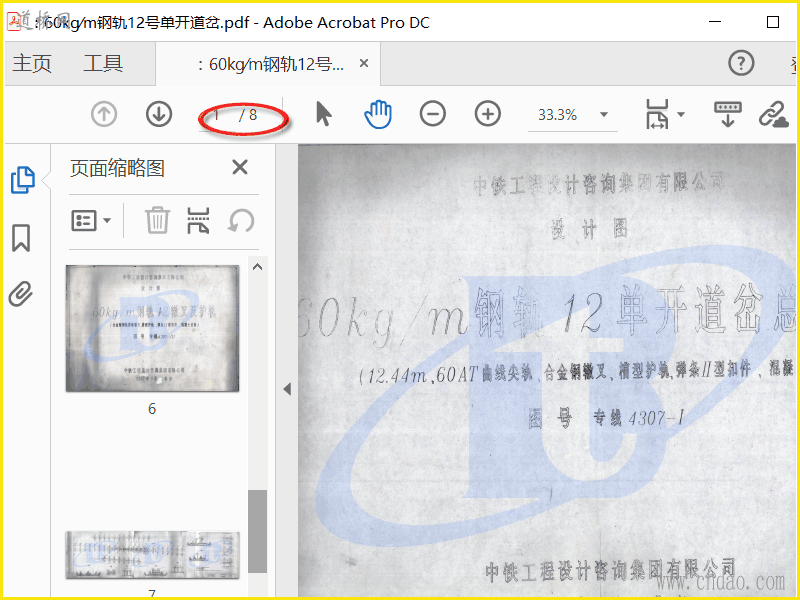This screenshot has width=800, height=600.
Task: Select page 7 thumbnail
Action: [x=153, y=555]
